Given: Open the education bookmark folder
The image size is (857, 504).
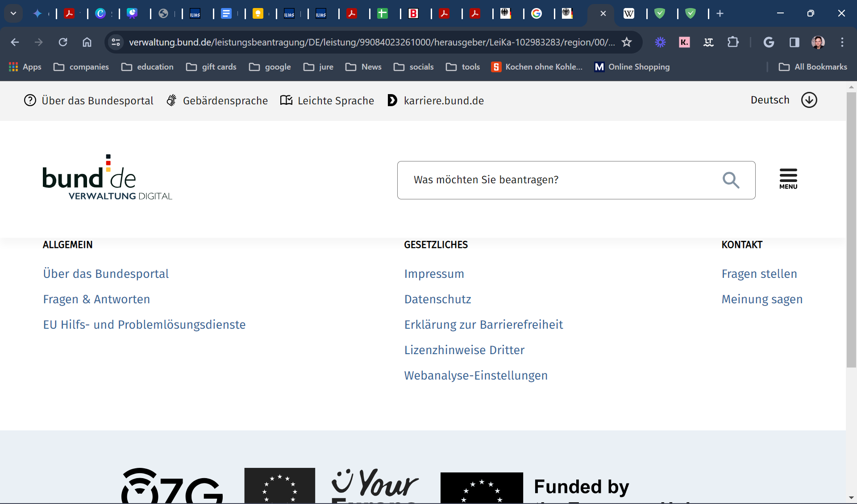Looking at the screenshot, I should (147, 67).
